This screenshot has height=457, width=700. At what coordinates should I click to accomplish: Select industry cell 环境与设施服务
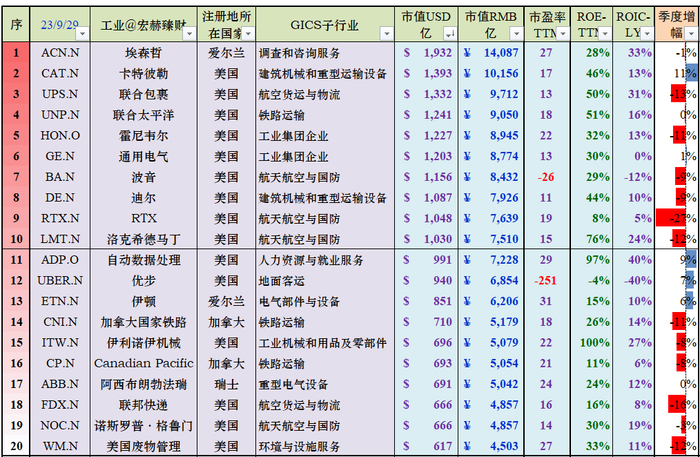325,446
